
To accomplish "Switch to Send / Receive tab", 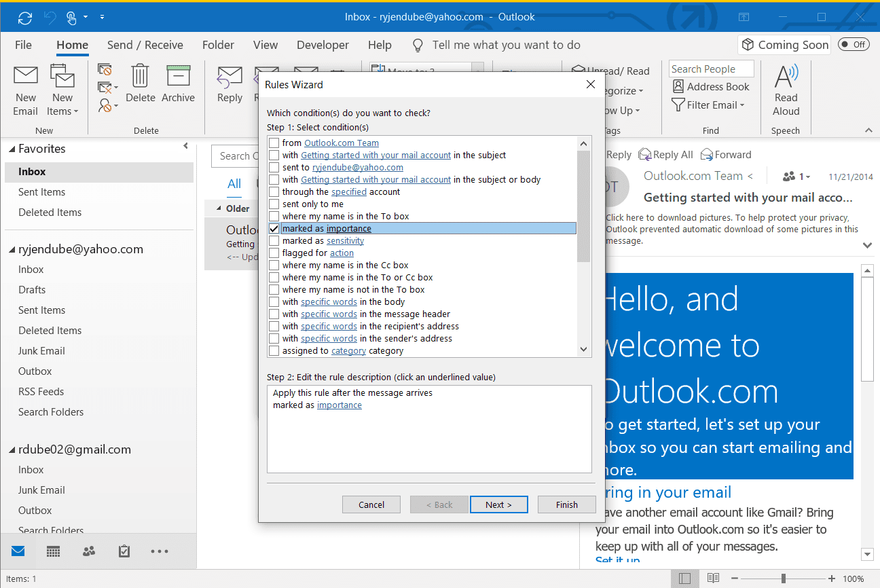I will 145,45.
